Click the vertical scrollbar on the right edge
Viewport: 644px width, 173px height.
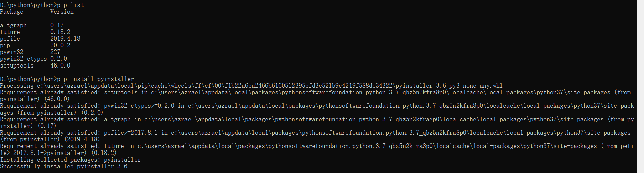pyautogui.click(x=640, y=86)
